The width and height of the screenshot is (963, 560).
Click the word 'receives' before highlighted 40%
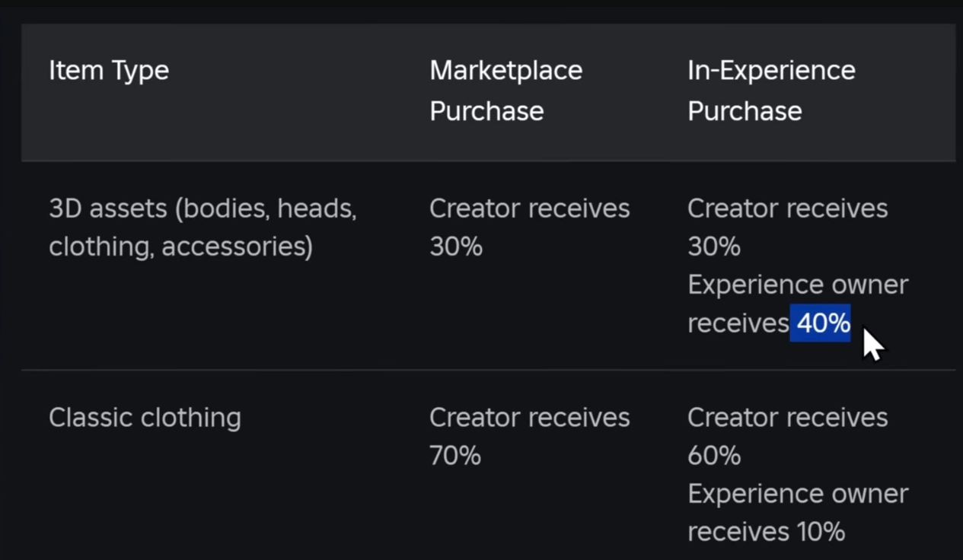click(738, 324)
